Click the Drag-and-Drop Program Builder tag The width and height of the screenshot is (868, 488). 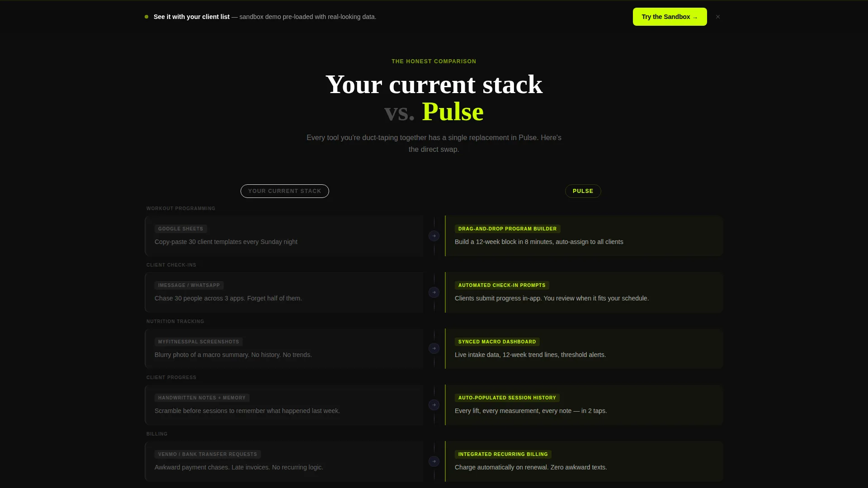(x=508, y=229)
